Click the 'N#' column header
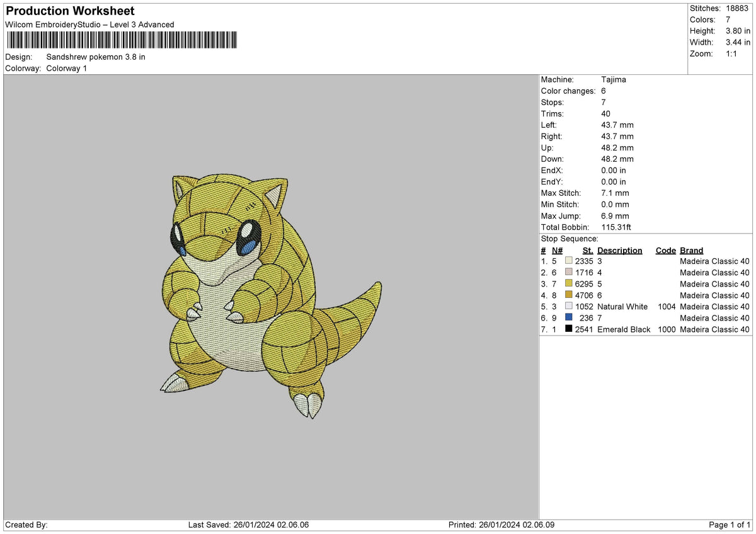The image size is (756, 534). (x=557, y=251)
